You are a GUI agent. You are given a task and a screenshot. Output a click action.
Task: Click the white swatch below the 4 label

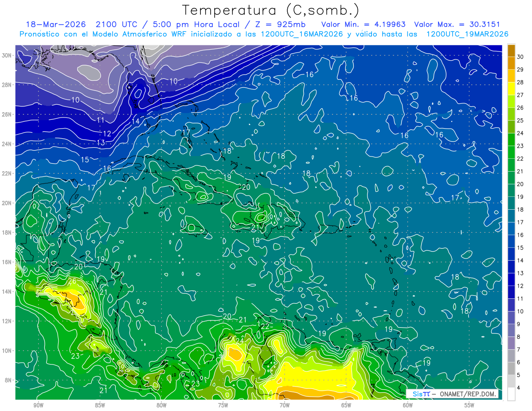(511, 394)
